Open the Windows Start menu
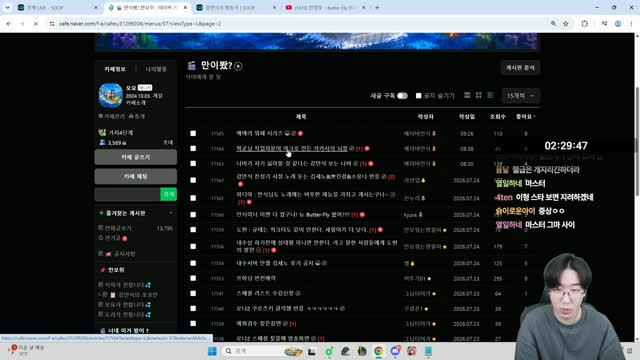 [212, 351]
